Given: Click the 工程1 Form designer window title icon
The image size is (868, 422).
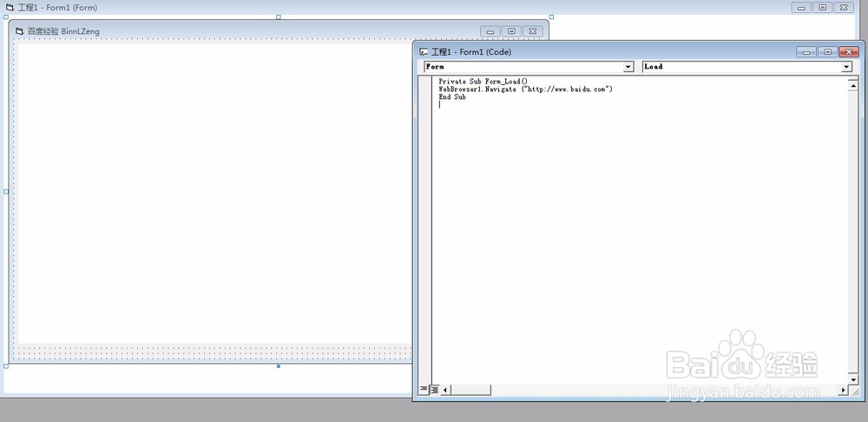Looking at the screenshot, I should point(10,8).
